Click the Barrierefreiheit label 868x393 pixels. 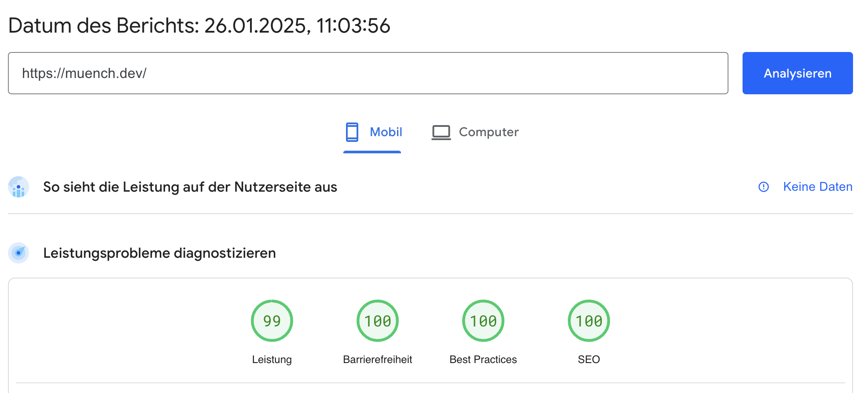point(378,360)
